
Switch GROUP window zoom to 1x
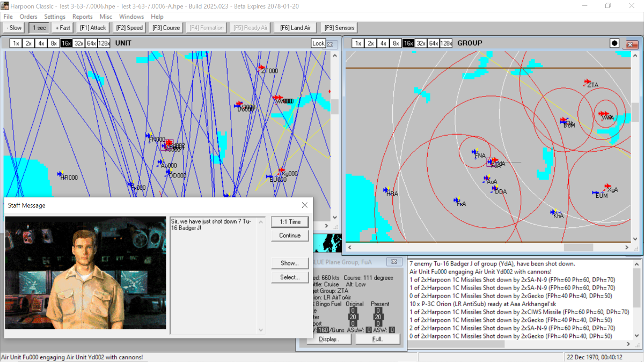[357, 43]
